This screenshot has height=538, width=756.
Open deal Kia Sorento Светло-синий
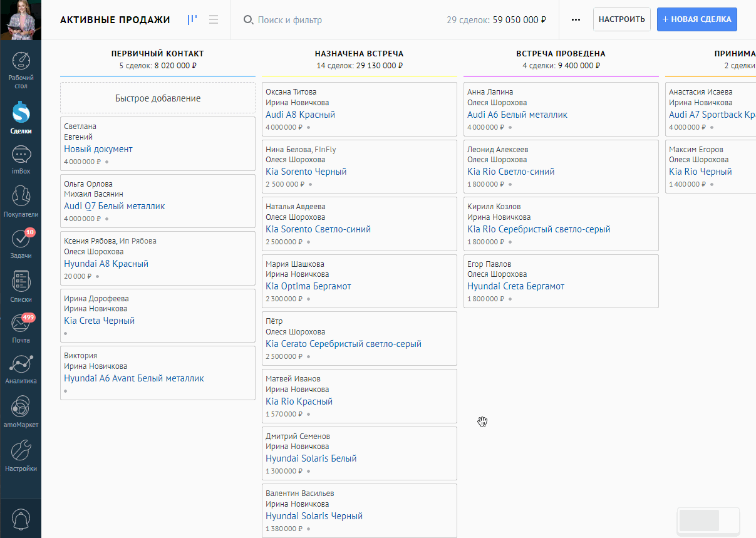click(318, 229)
